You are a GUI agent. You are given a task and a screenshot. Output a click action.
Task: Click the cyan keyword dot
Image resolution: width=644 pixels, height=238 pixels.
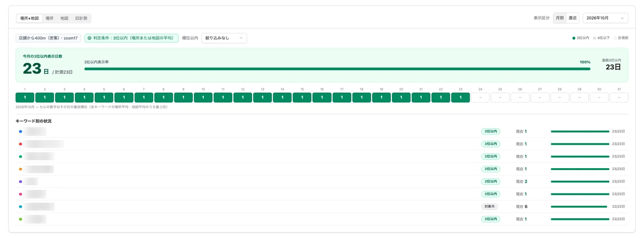coord(20,207)
